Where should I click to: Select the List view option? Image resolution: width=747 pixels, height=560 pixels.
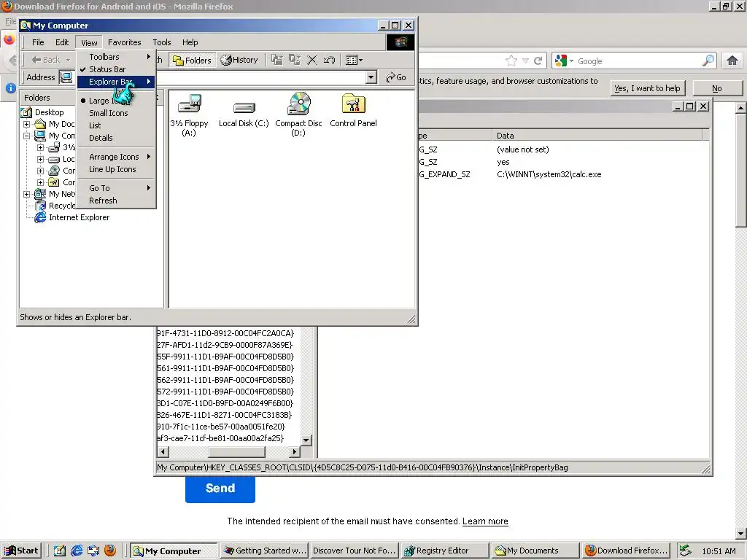[x=116, y=125]
